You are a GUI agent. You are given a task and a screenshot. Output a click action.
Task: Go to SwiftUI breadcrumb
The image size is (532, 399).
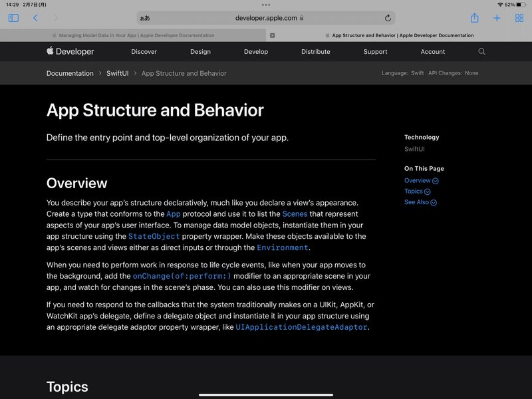tap(118, 73)
